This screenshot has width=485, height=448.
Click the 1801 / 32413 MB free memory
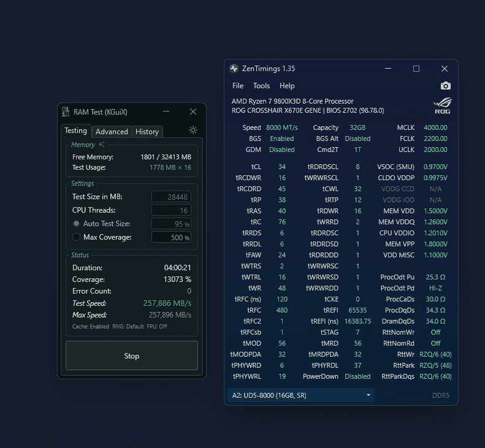166,157
